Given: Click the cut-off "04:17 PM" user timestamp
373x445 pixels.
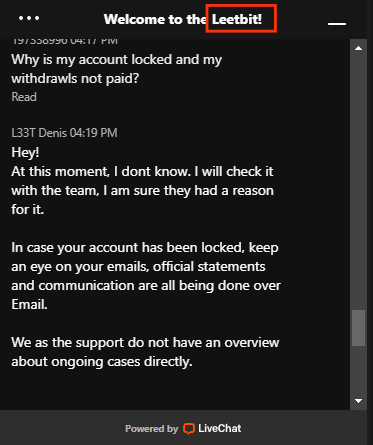Looking at the screenshot, I should click(94, 42).
